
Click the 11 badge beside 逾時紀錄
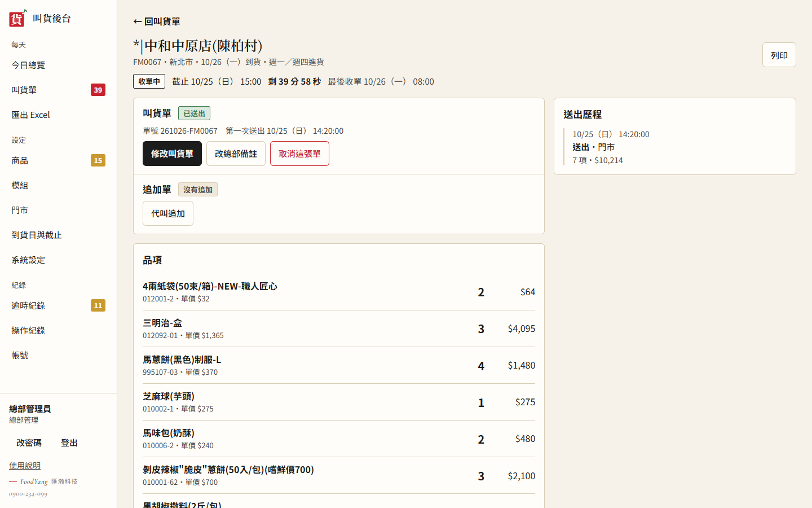[x=98, y=305]
